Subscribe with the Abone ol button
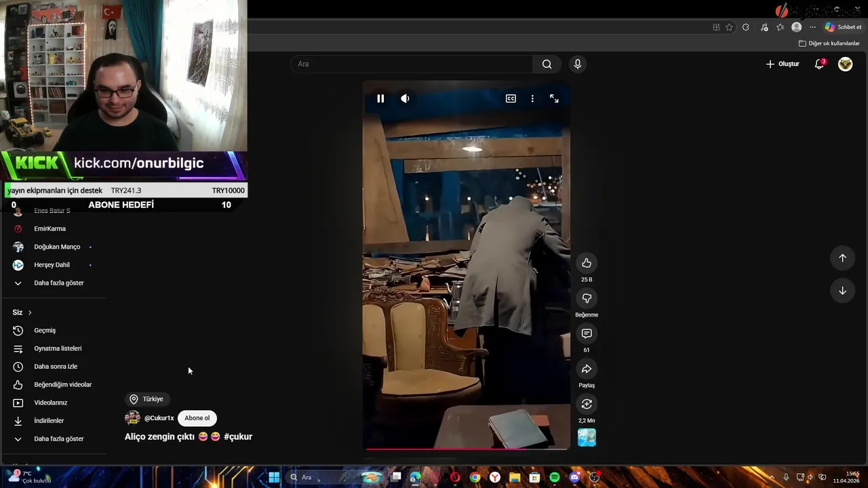Screen dimensions: 868x488 coord(197,418)
